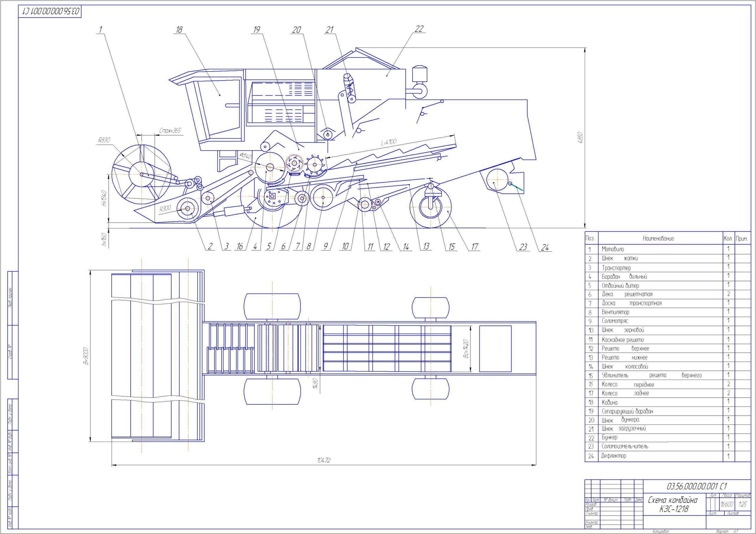Click the dimension 'Bc=1420'
This screenshot has width=756, height=534.
(466, 349)
